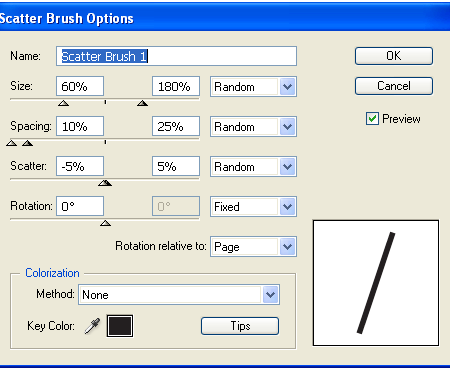Click the Scatter slider handle
This screenshot has height=370, width=450.
click(105, 183)
